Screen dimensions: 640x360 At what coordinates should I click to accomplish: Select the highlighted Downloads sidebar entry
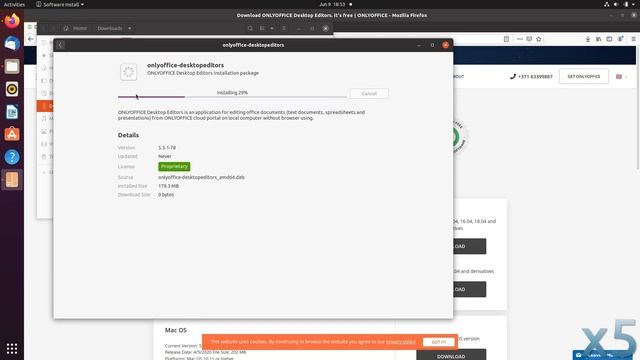[x=45, y=106]
